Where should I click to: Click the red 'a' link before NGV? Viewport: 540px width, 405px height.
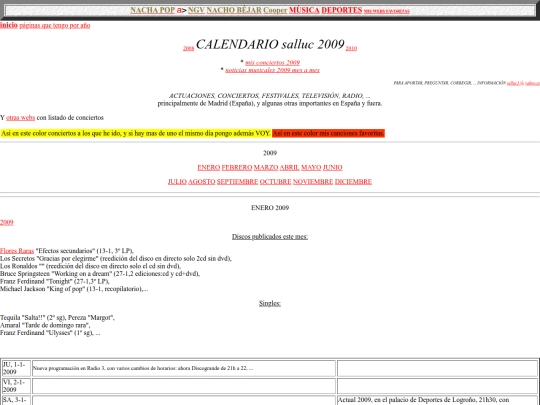pos(179,10)
